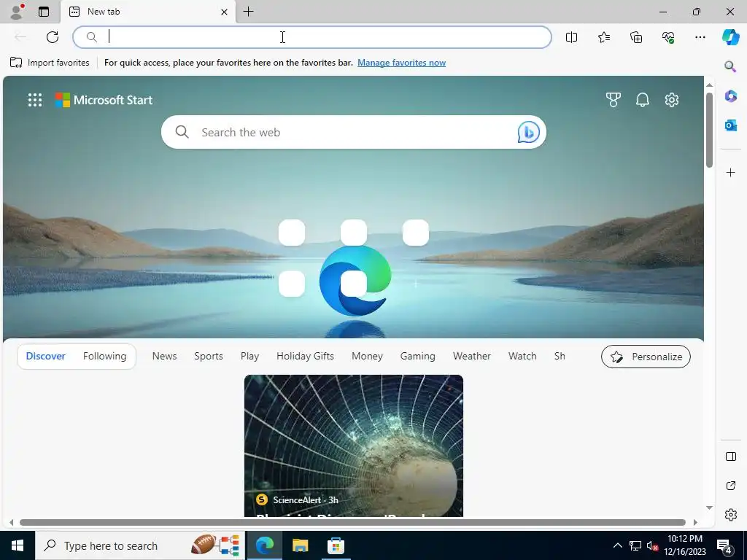
Task: Open Rewards trophy icon
Action: click(613, 100)
